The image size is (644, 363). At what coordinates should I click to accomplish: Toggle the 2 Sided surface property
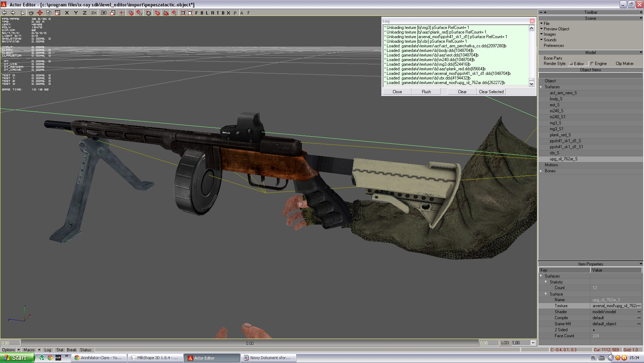pos(594,330)
